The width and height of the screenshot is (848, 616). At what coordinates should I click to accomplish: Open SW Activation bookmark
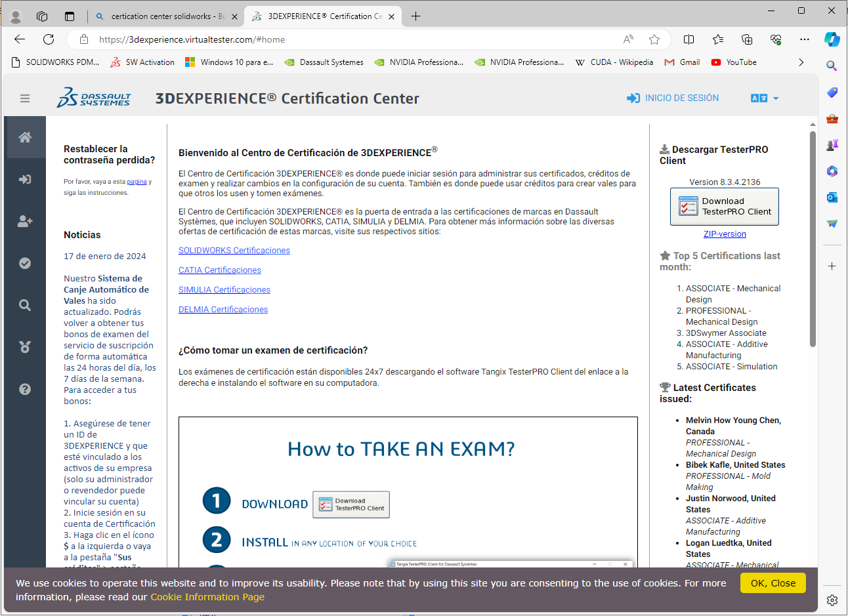coord(142,62)
